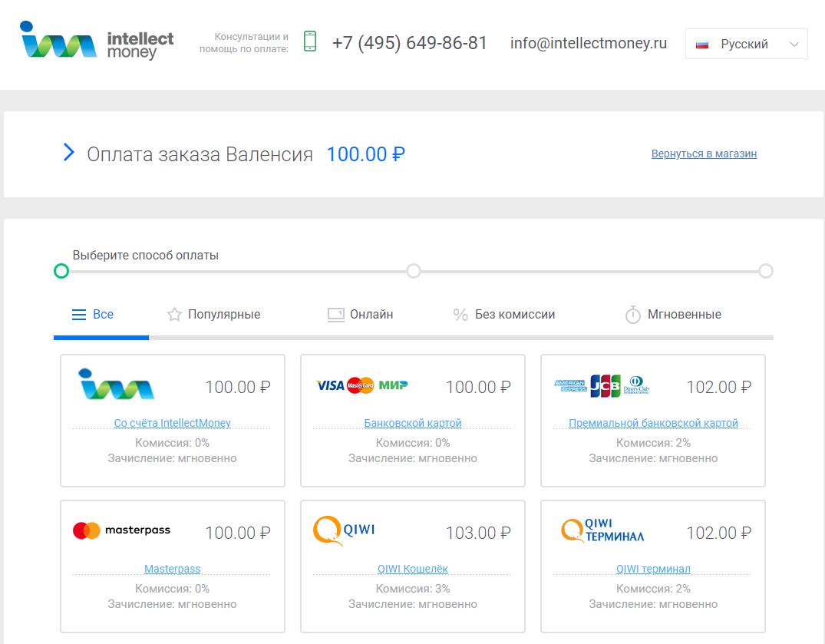The height and width of the screenshot is (644, 825).
Task: Click the masterpass logo
Action: 121,530
